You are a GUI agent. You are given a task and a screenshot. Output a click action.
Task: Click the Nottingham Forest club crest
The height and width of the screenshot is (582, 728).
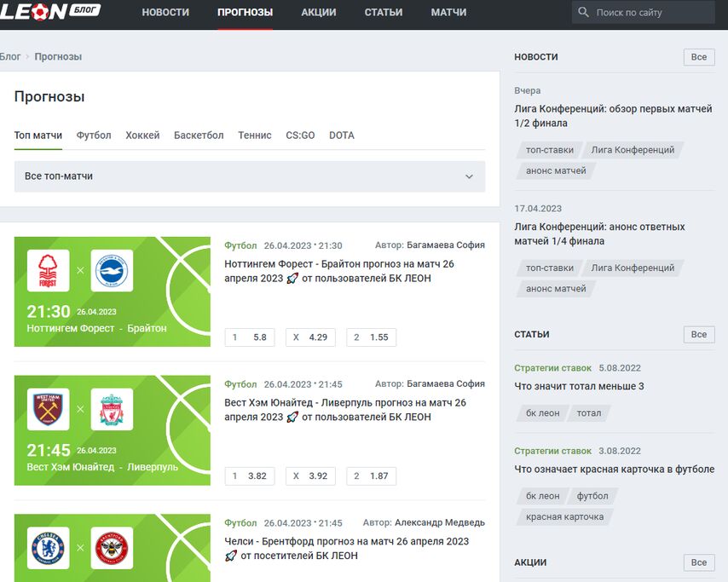pyautogui.click(x=49, y=271)
